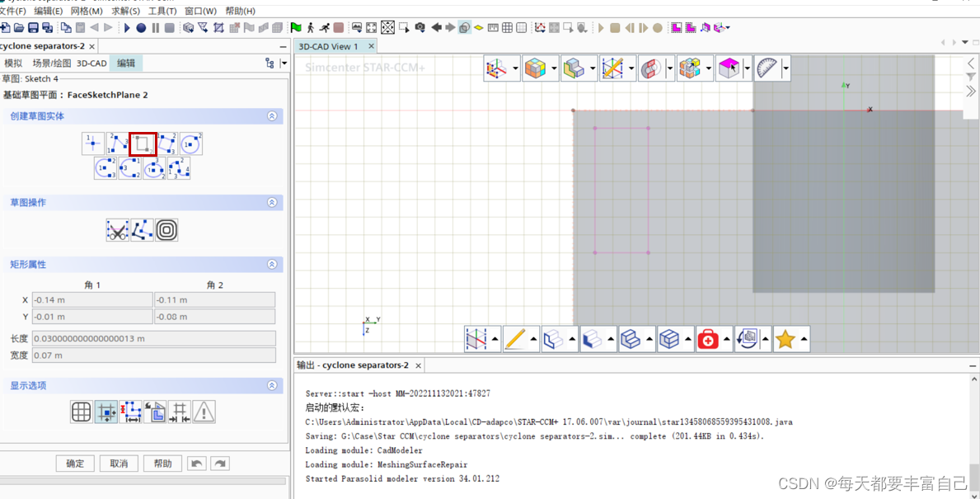Choose the trim (scissors) sketch operation
The height and width of the screenshot is (499, 980).
(118, 230)
